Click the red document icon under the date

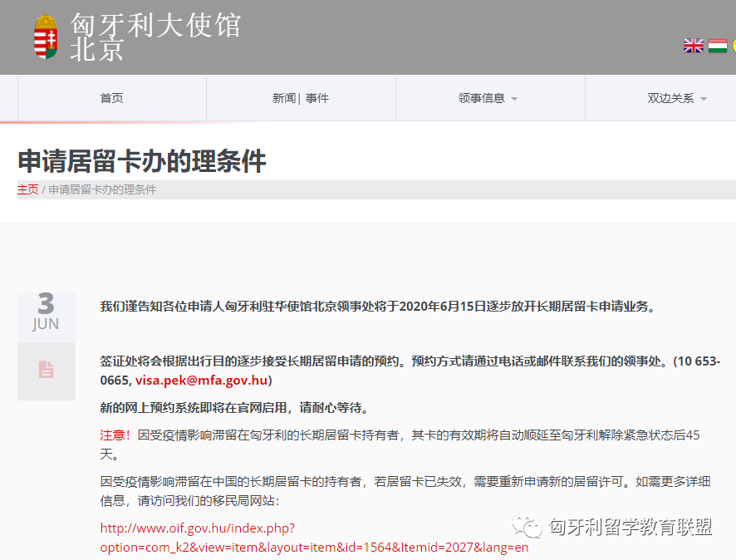click(46, 370)
